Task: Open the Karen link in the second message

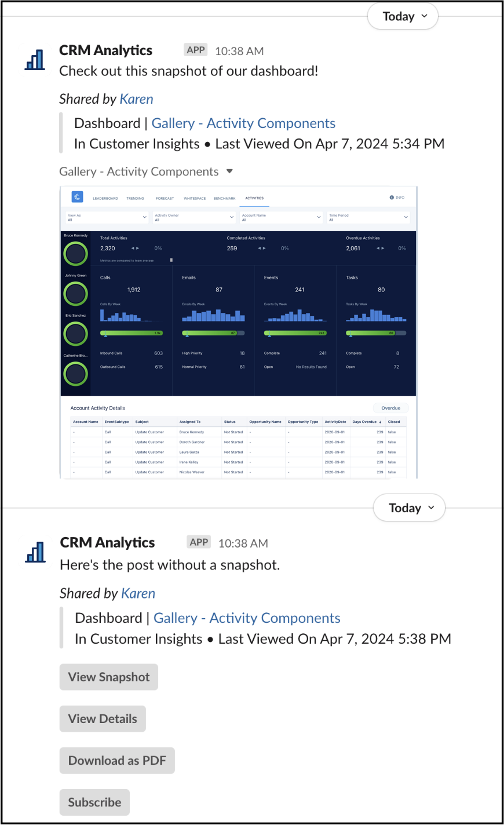Action: click(138, 593)
